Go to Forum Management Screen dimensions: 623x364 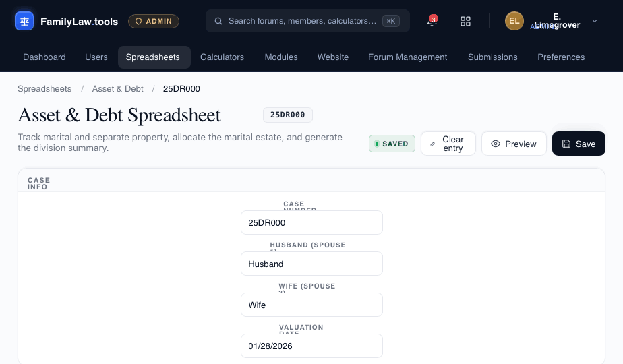pyautogui.click(x=408, y=57)
